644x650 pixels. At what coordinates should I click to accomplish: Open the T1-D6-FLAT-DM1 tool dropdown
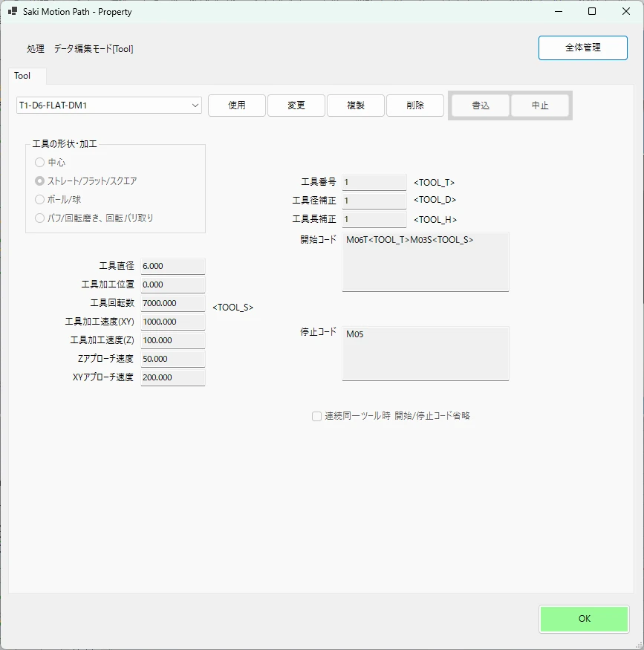(109, 105)
